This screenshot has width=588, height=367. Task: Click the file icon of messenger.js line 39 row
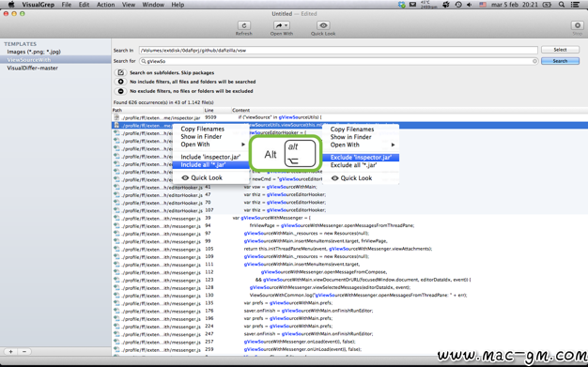coord(116,218)
